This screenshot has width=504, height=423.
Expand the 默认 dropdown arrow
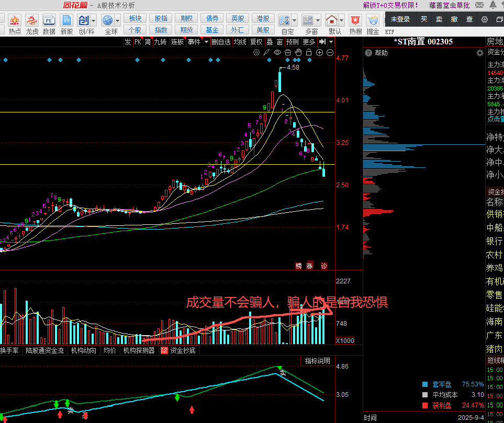click(x=342, y=21)
